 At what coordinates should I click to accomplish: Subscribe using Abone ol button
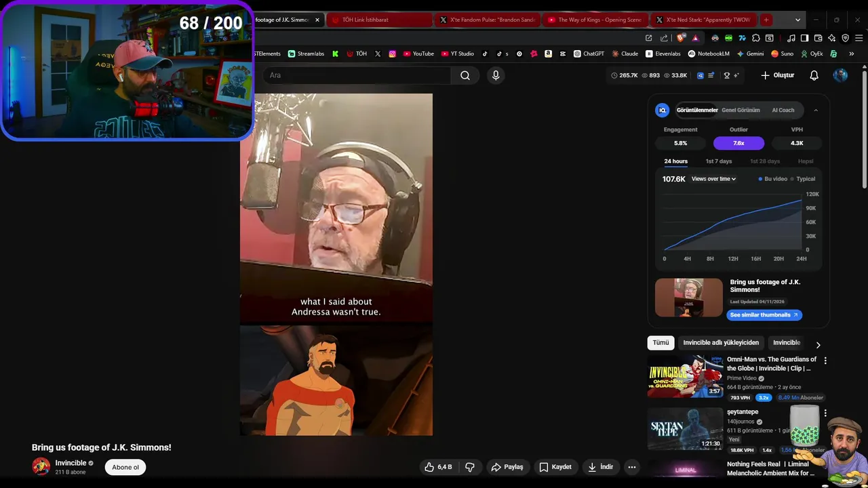coord(125,467)
